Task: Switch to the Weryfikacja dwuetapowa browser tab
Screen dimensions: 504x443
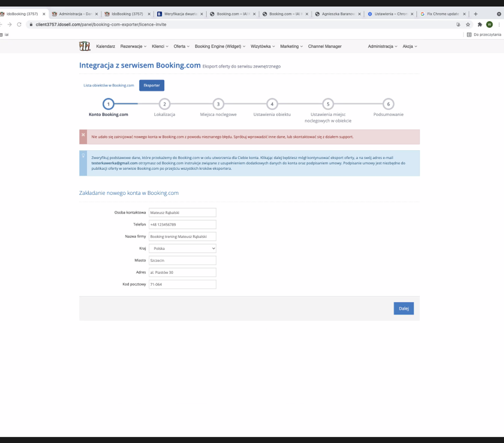Action: tap(180, 14)
